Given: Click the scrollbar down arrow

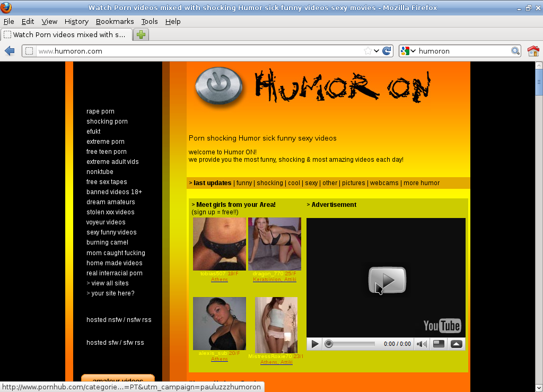Looking at the screenshot, I should tap(539, 388).
